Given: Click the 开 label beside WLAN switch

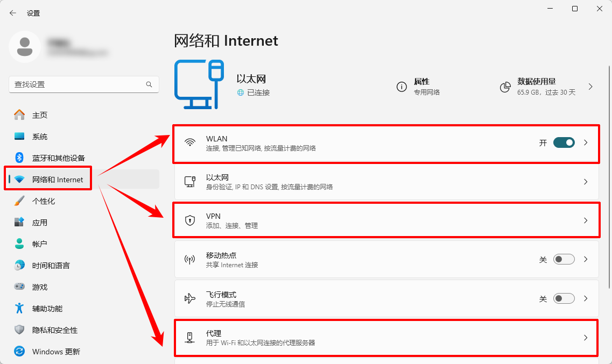Looking at the screenshot, I should 543,142.
